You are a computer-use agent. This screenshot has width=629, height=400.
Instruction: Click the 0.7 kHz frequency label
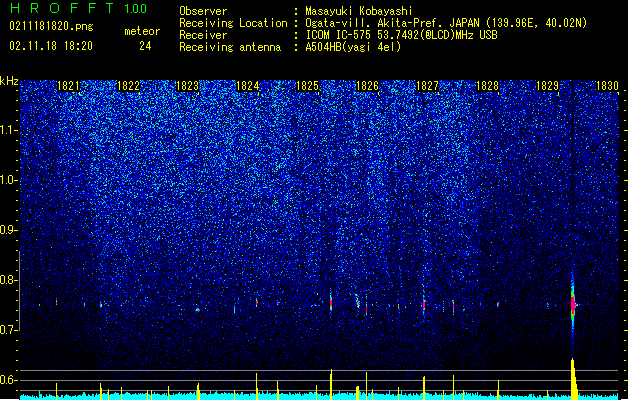pos(9,330)
